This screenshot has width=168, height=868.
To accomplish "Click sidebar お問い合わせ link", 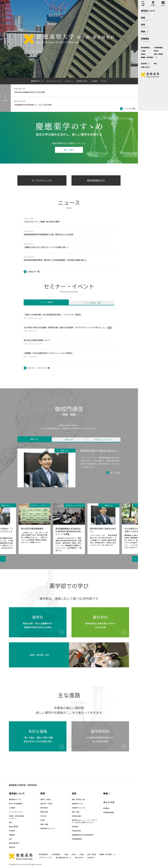I will pyautogui.click(x=145, y=67).
